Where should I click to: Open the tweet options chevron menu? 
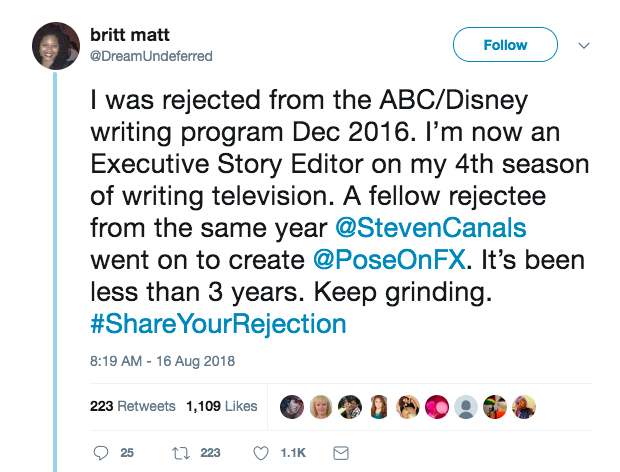pos(585,45)
